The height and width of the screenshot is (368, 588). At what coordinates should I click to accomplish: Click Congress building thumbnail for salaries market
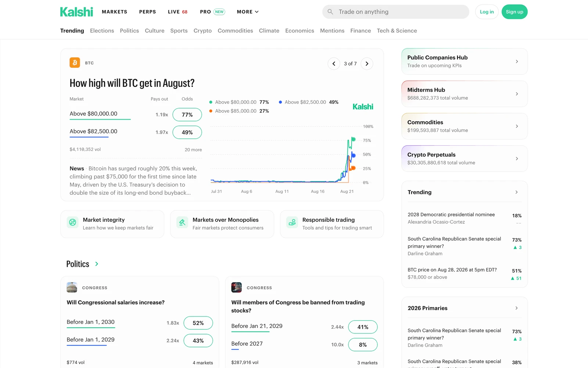[72, 287]
